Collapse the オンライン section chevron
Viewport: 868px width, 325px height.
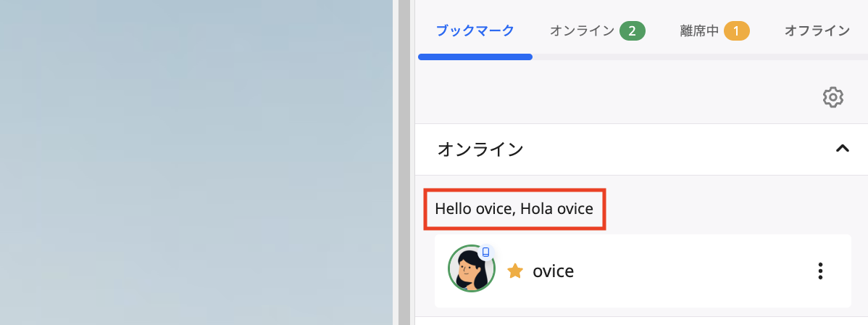click(841, 149)
